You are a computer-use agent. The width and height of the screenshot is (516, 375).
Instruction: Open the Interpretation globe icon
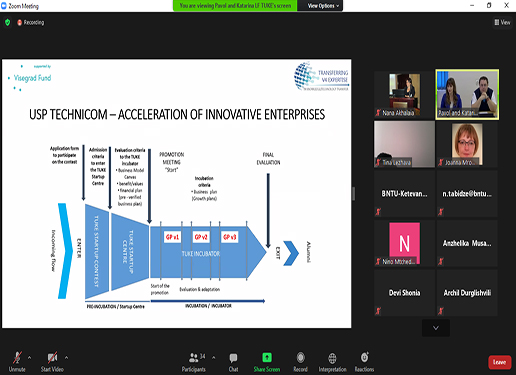[332, 358]
